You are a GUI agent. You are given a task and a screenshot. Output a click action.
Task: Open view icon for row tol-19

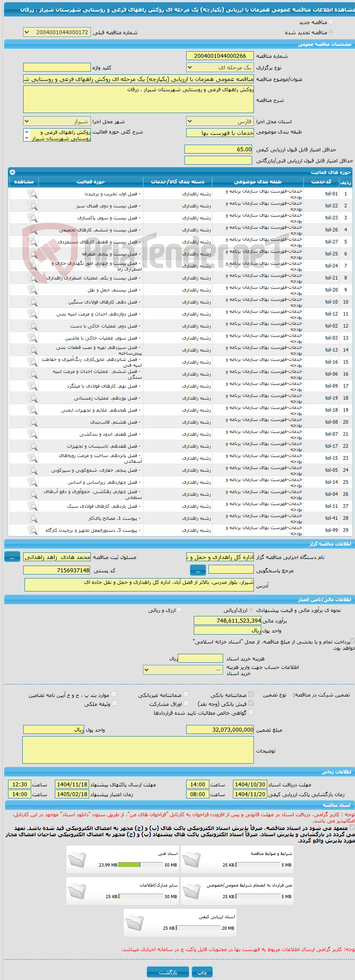tap(32, 398)
